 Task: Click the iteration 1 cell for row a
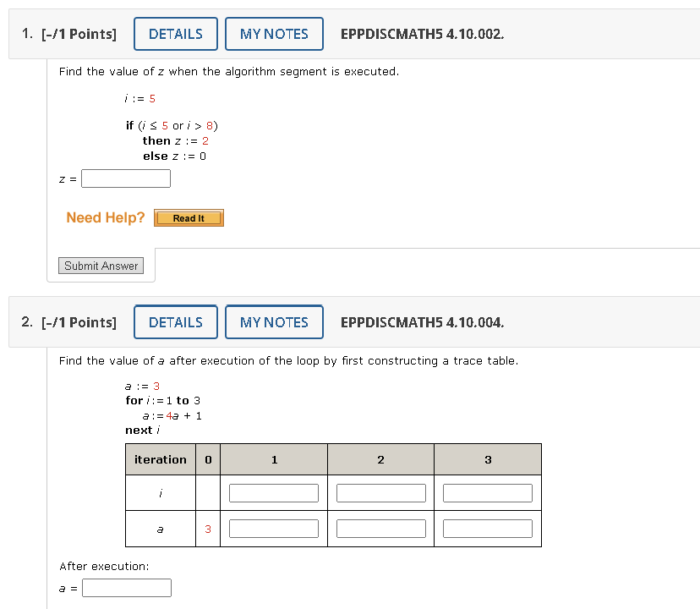[x=273, y=528]
